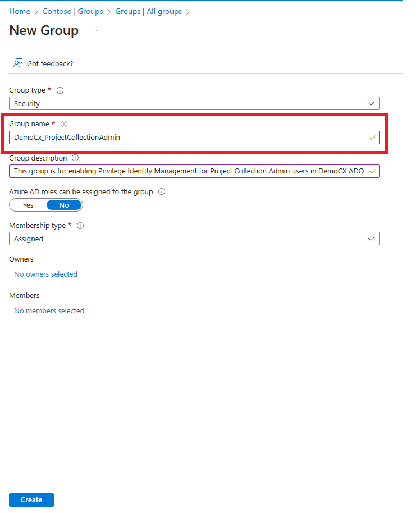Image resolution: width=420 pixels, height=513 pixels.
Task: Click No members selected link
Action: tap(49, 311)
